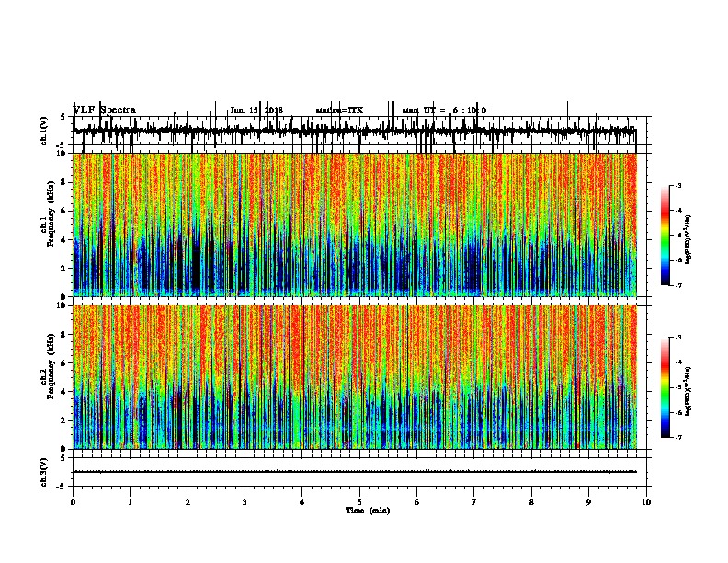Image resolution: width=728 pixels, height=563 pixels.
Task: Click the time axis tick label "2"
Action: (188, 502)
